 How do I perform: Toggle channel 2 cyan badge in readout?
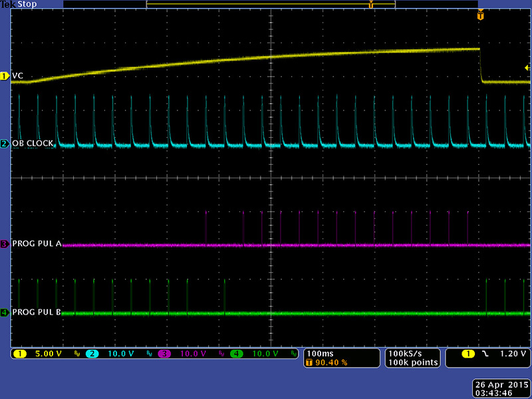[91, 354]
